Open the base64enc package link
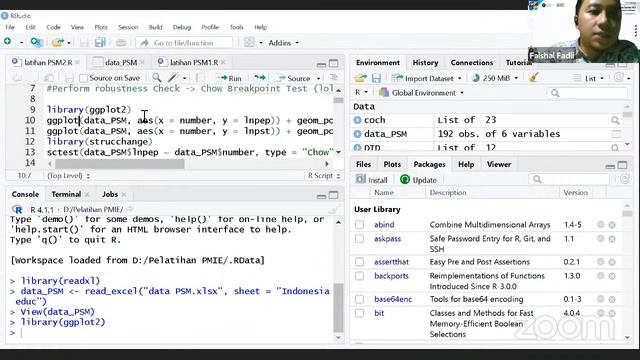 tap(393, 299)
